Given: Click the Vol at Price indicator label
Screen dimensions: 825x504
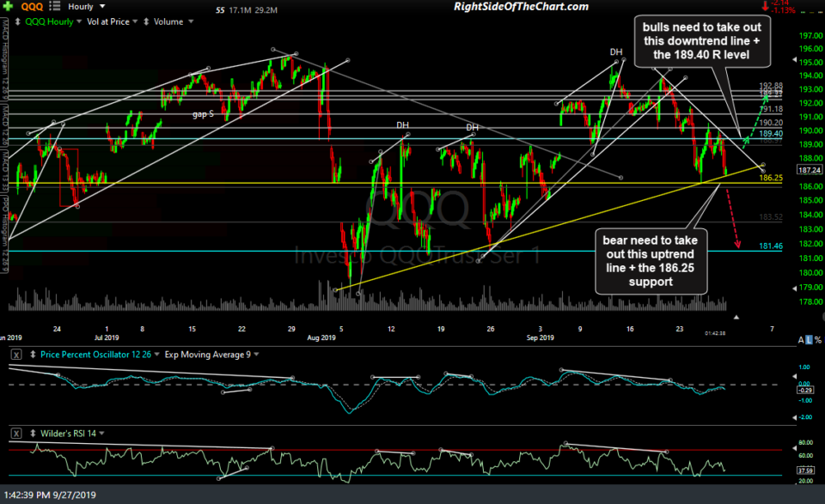Looking at the screenshot, I should 107,21.
